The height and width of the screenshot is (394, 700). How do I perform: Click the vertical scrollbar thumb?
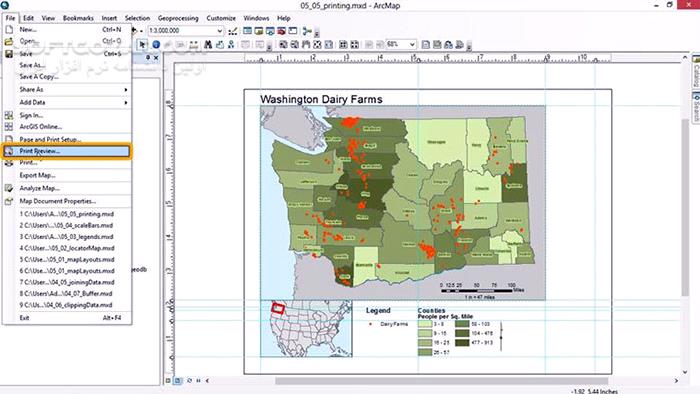685,207
